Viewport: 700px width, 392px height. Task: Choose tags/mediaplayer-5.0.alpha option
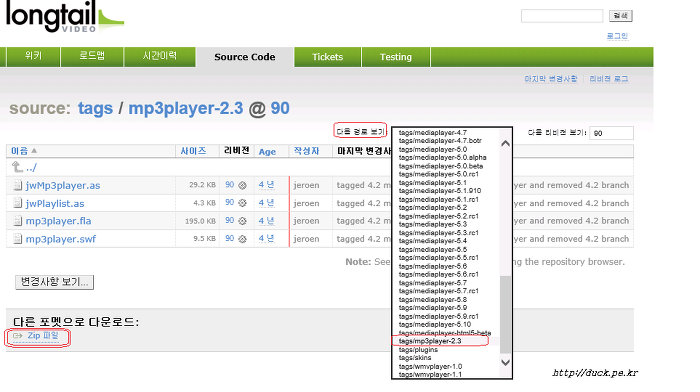tap(442, 158)
